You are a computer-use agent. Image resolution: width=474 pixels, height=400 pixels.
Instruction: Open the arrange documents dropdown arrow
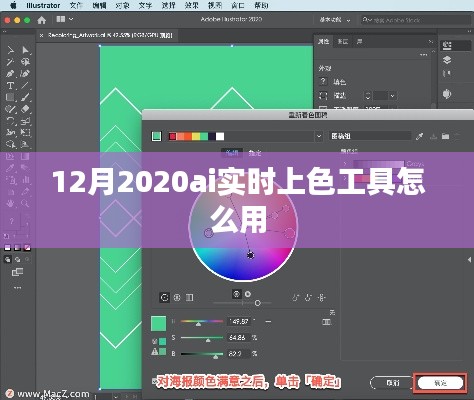pos(71,19)
